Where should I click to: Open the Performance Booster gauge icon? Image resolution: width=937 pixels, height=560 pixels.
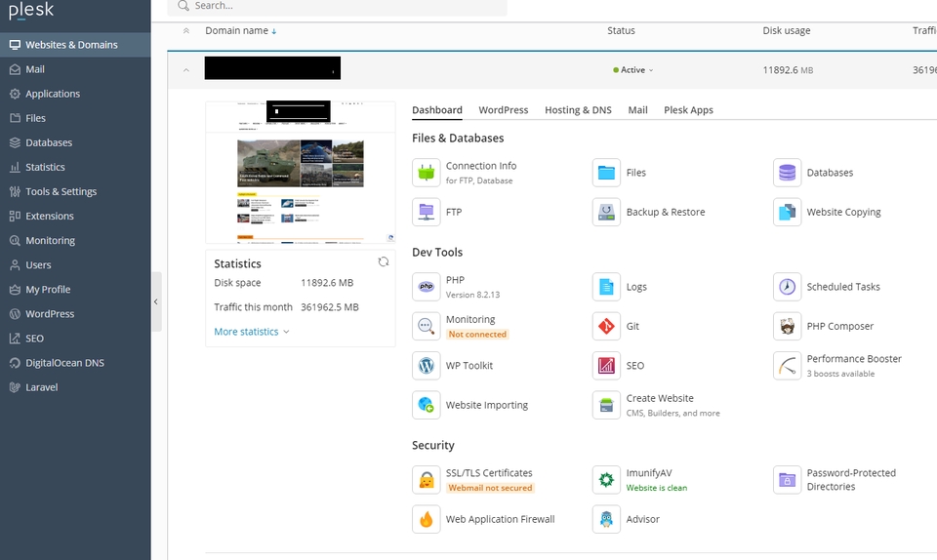click(x=787, y=366)
